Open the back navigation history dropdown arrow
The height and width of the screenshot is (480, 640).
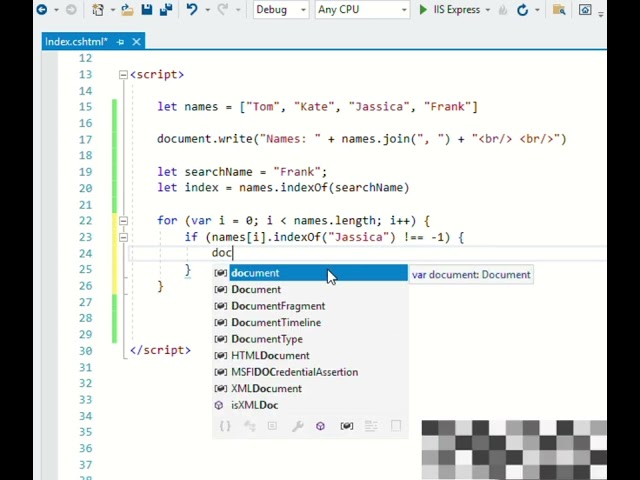pyautogui.click(x=57, y=10)
